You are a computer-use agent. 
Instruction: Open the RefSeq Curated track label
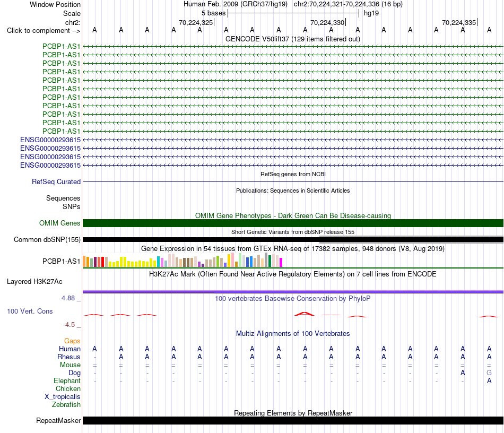pos(56,181)
